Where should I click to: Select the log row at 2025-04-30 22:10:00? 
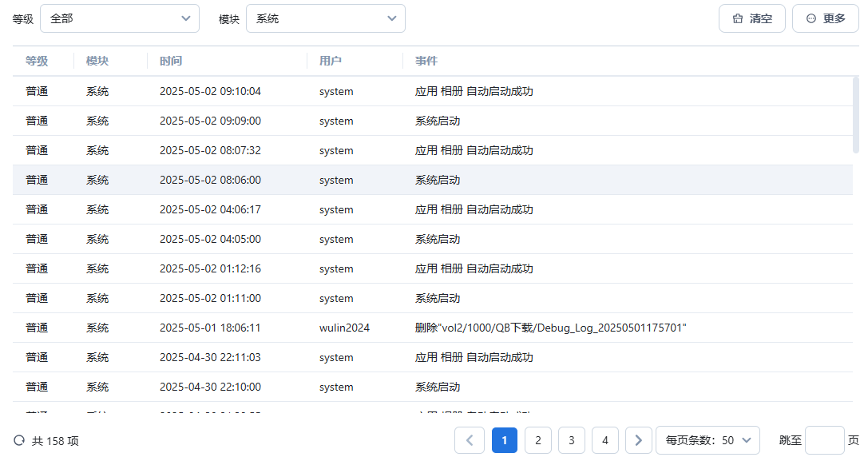pos(432,387)
